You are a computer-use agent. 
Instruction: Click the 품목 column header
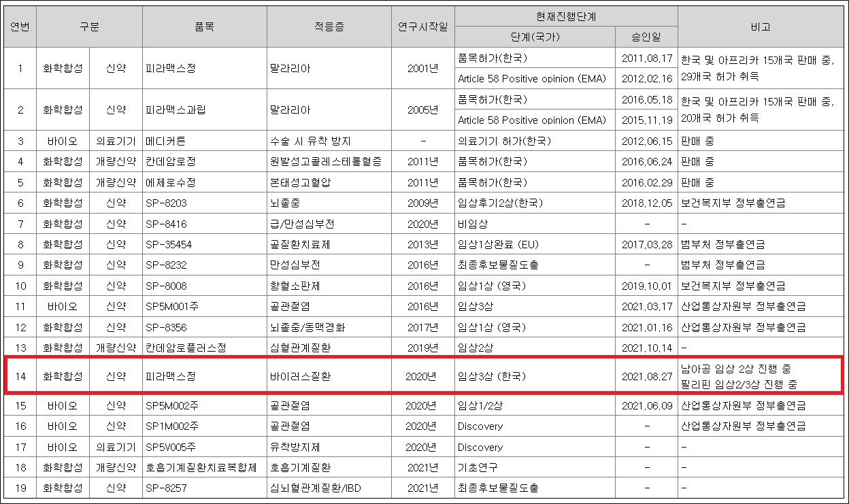coord(204,27)
